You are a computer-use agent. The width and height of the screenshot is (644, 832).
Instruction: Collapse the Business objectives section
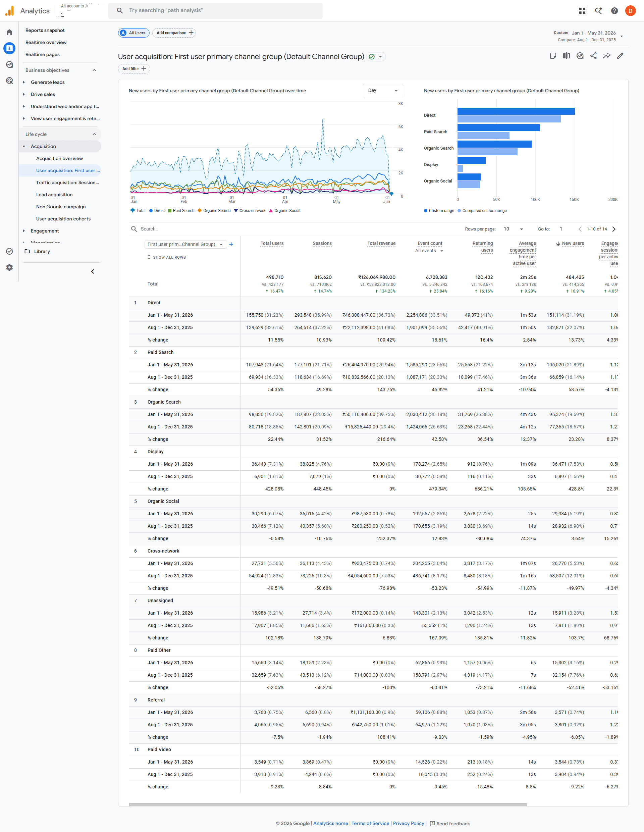pos(95,70)
